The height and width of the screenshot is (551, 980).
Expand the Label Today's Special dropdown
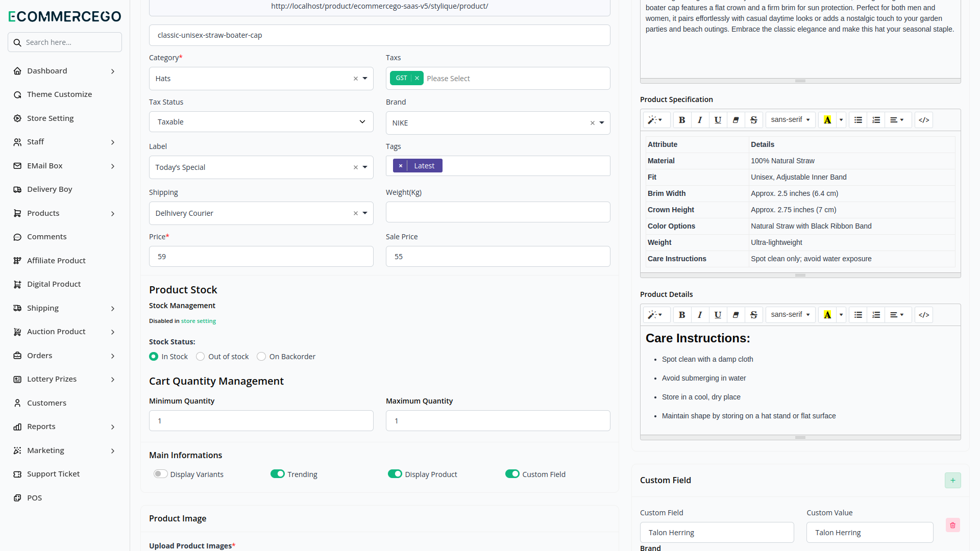[261, 167]
